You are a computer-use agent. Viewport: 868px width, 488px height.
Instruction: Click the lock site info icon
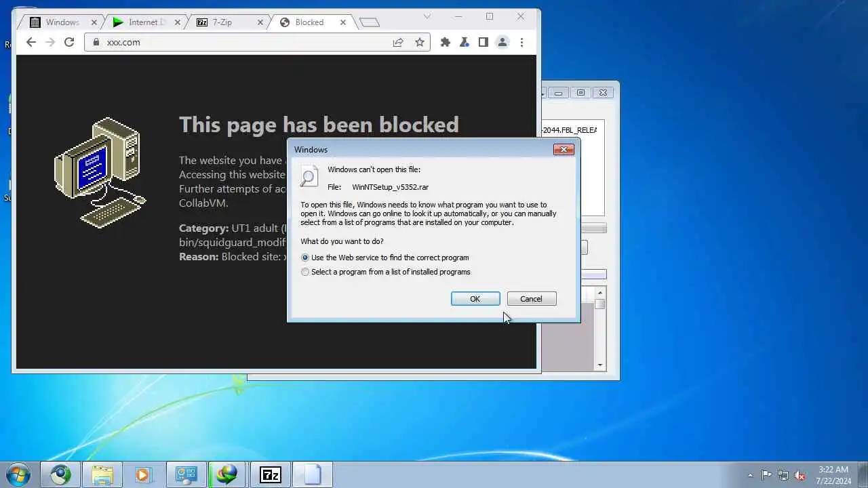96,42
